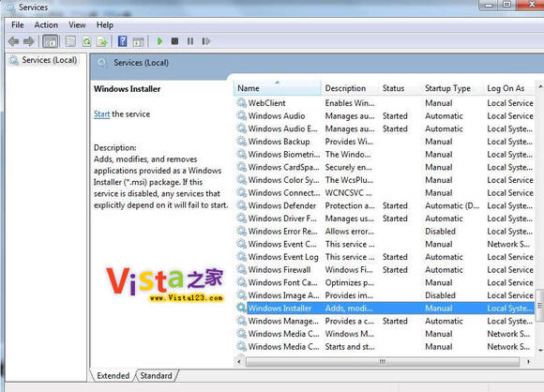Viewport: 544px width, 392px height.
Task: Sort services by the Status column header
Action: (393, 88)
